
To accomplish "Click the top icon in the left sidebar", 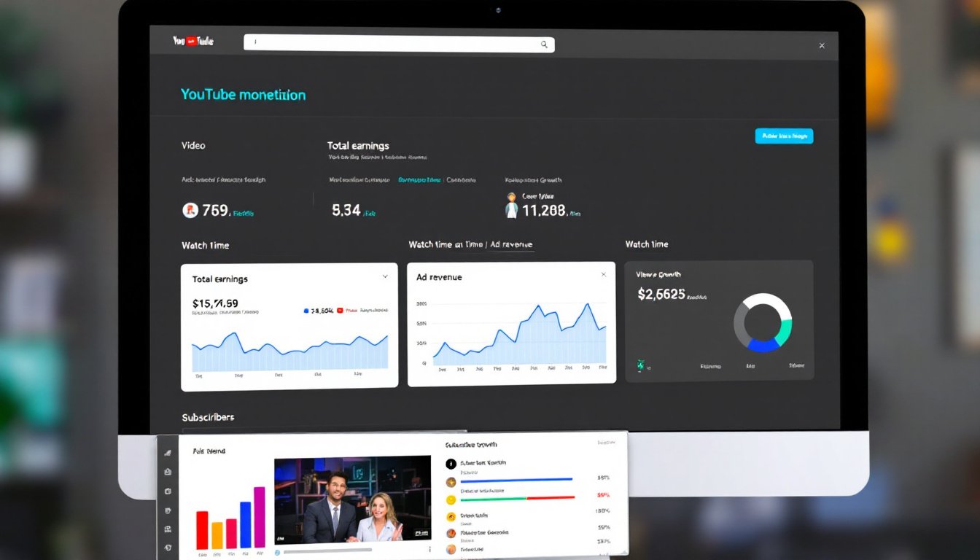I will pyautogui.click(x=168, y=453).
